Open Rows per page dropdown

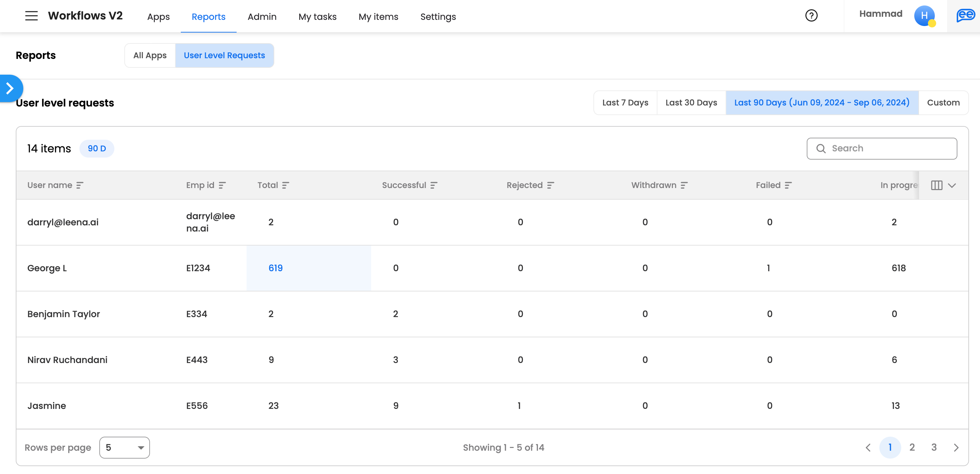click(124, 447)
